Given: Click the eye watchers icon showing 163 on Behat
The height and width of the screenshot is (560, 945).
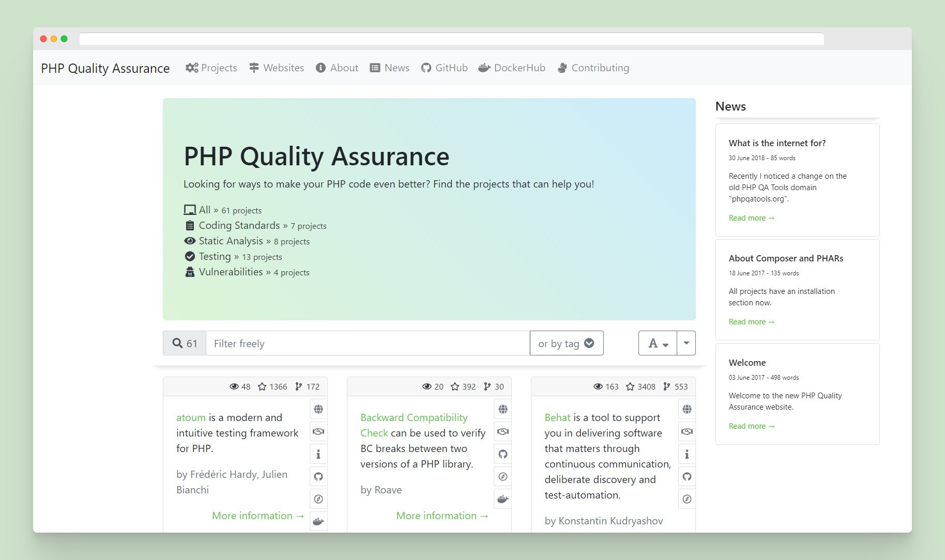Looking at the screenshot, I should pyautogui.click(x=598, y=386).
